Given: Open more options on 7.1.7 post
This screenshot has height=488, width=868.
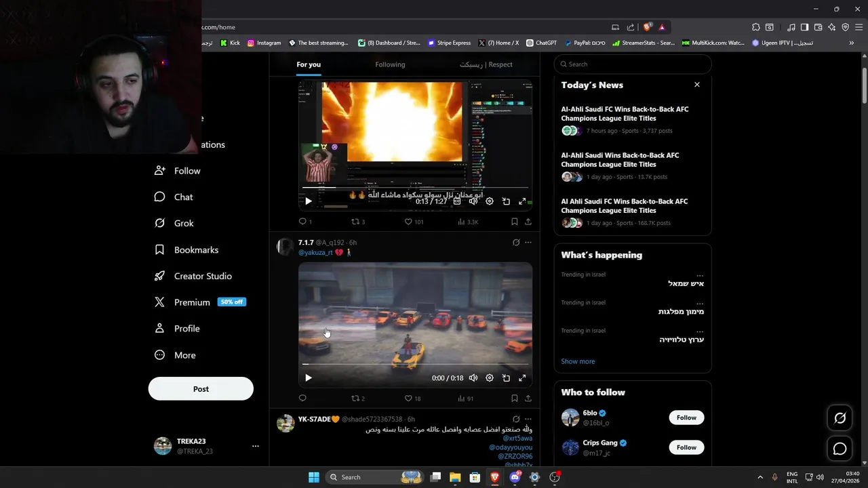Looking at the screenshot, I should (x=528, y=243).
